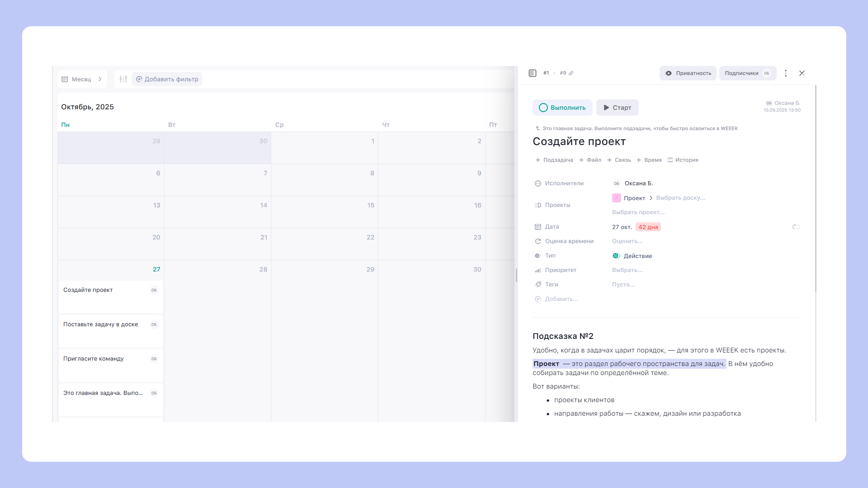868x488 pixels.
Task: Click the copy task link icon
Action: (571, 73)
